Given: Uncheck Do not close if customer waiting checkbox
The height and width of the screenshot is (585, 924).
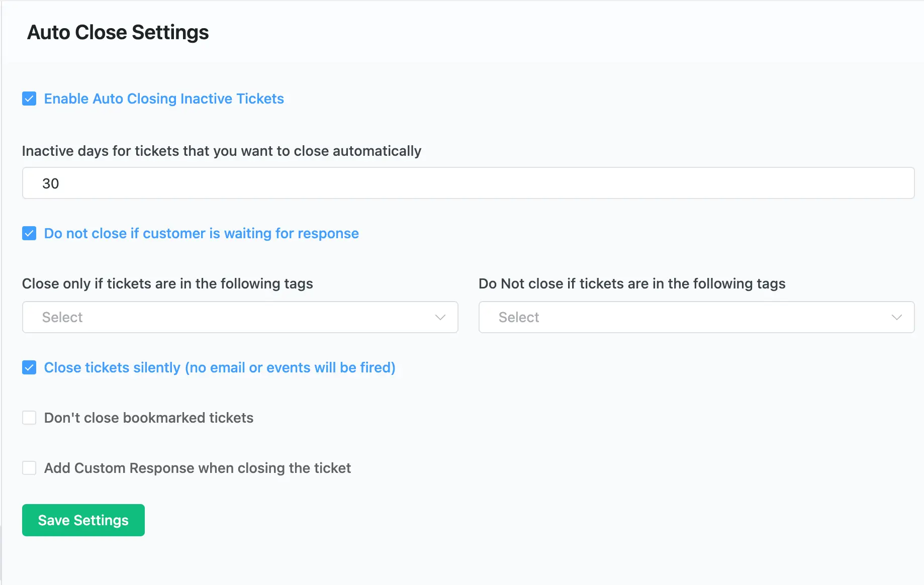Looking at the screenshot, I should pyautogui.click(x=29, y=233).
